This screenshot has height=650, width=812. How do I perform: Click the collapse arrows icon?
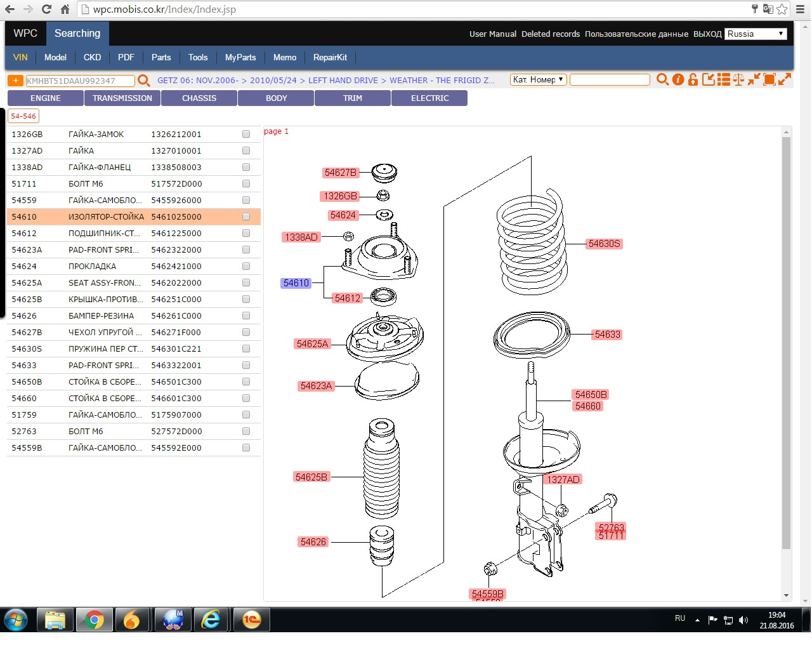pyautogui.click(x=754, y=79)
